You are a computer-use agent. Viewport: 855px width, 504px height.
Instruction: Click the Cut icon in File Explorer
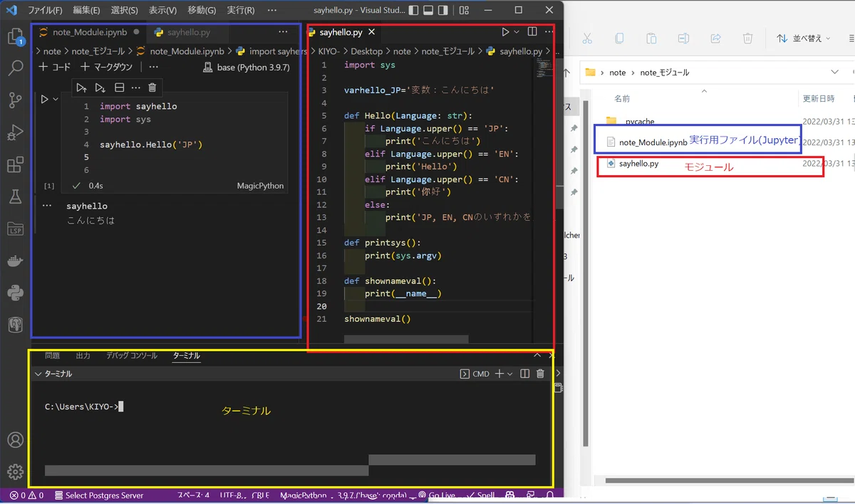[586, 38]
